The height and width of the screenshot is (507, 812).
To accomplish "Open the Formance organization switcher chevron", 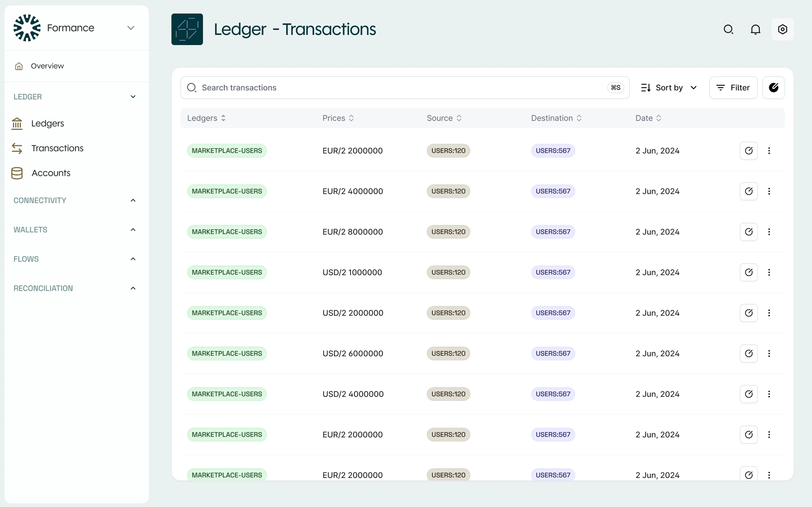I will coord(131,28).
